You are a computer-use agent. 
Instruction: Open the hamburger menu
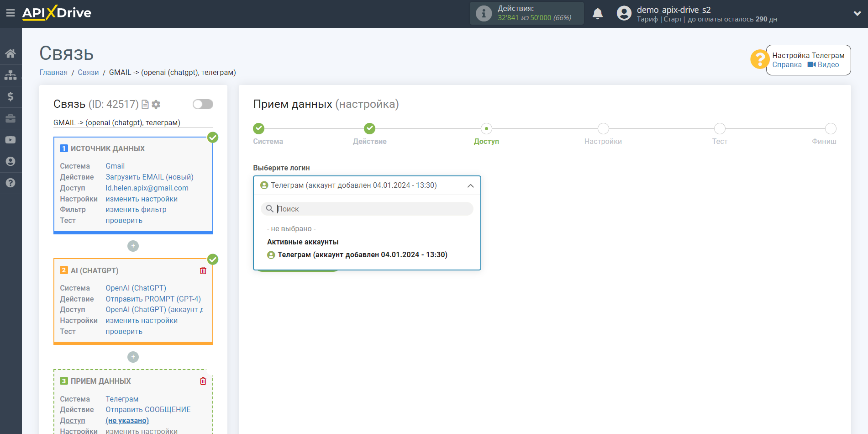click(x=11, y=13)
